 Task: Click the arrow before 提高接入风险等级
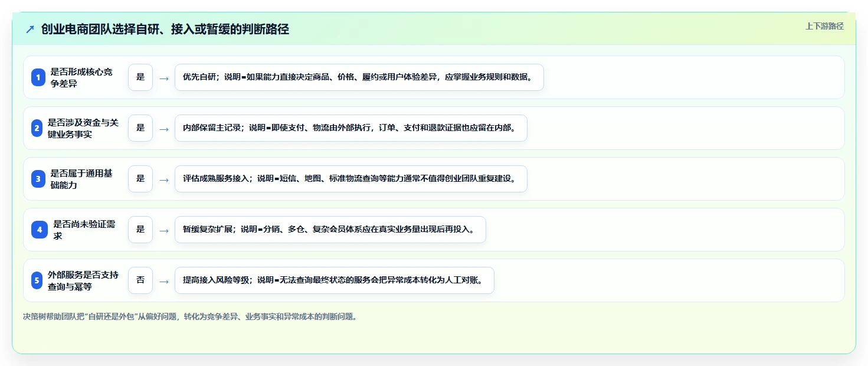pyautogui.click(x=164, y=281)
